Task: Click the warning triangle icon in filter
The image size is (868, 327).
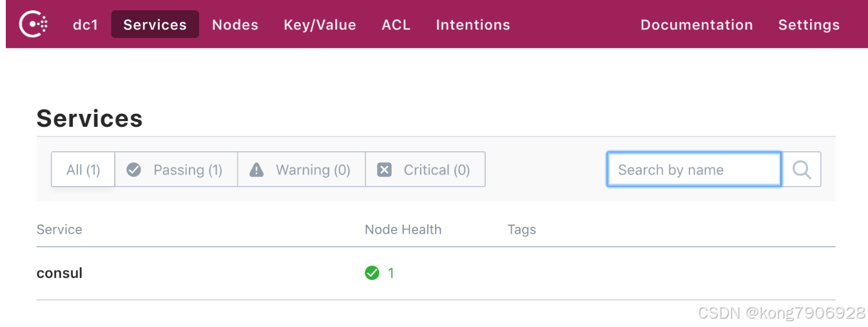Action: (256, 170)
